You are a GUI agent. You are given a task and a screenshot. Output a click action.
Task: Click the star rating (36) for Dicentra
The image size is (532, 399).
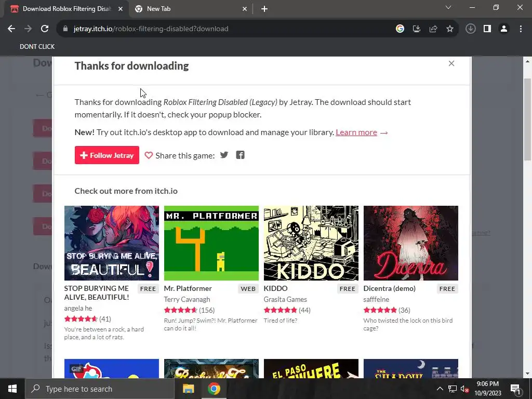(x=387, y=310)
